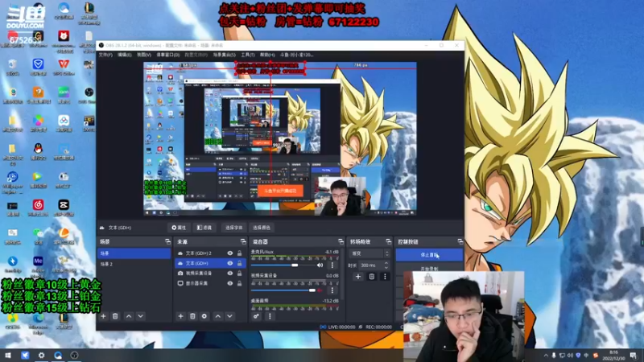
Task: Pop out the 来源 dock panel
Action: [x=243, y=242]
